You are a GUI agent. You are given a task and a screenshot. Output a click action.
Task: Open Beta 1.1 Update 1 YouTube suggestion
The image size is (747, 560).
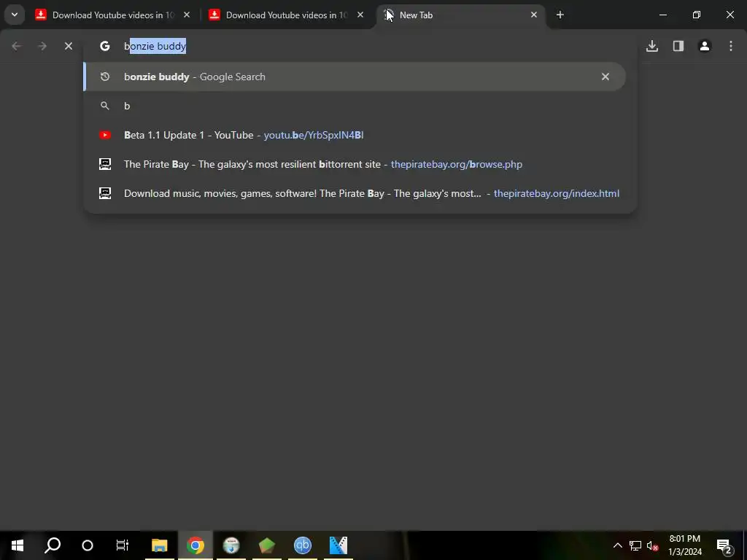[x=355, y=135]
